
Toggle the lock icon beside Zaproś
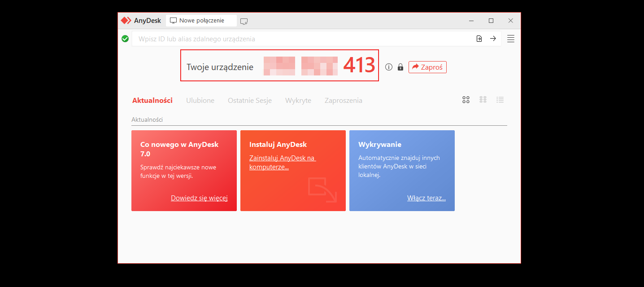(x=400, y=66)
